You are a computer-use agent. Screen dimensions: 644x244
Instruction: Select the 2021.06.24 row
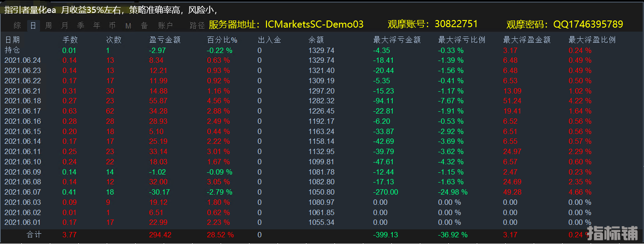pos(23,61)
